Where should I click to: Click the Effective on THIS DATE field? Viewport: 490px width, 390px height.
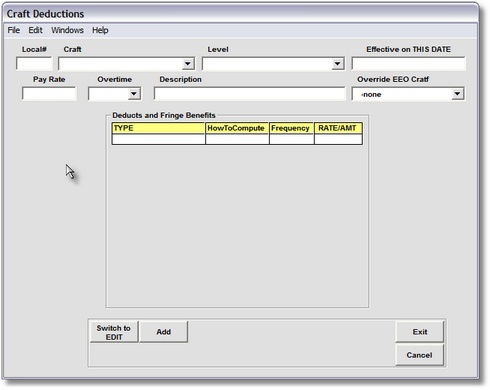point(408,63)
